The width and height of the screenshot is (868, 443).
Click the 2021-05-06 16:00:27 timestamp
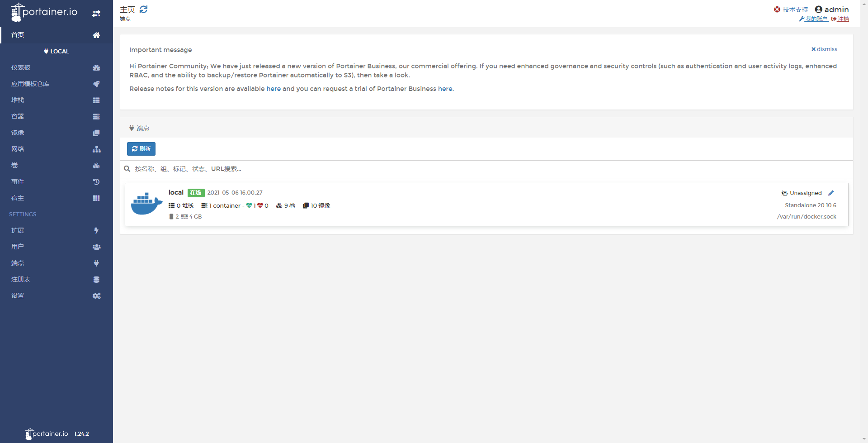pyautogui.click(x=235, y=193)
